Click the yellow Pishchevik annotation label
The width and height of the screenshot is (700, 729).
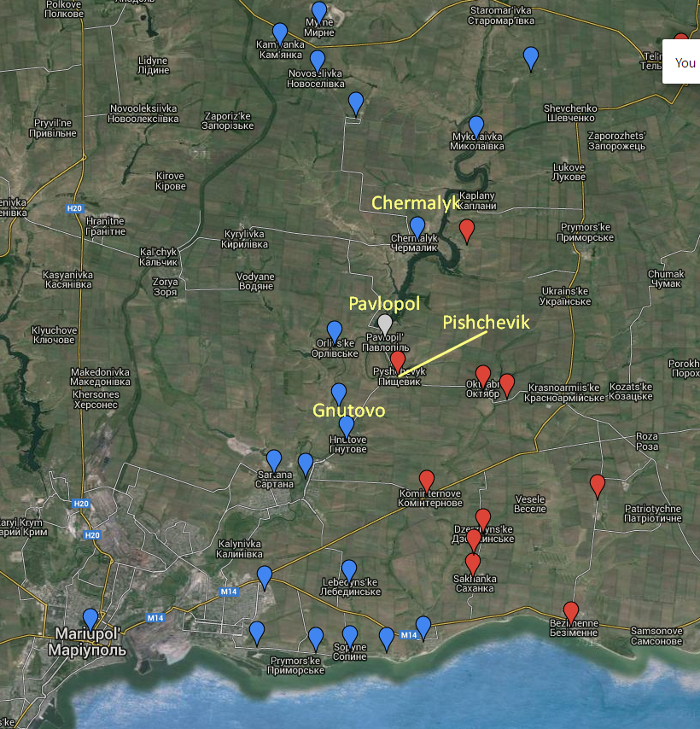point(486,322)
